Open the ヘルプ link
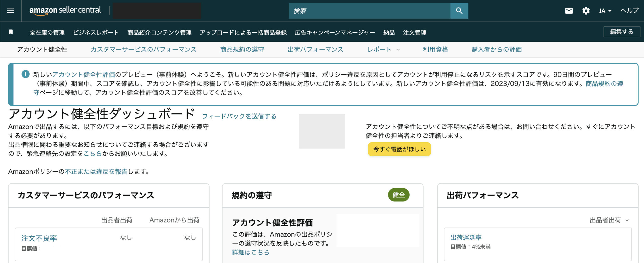The width and height of the screenshot is (644, 263). pyautogui.click(x=629, y=11)
